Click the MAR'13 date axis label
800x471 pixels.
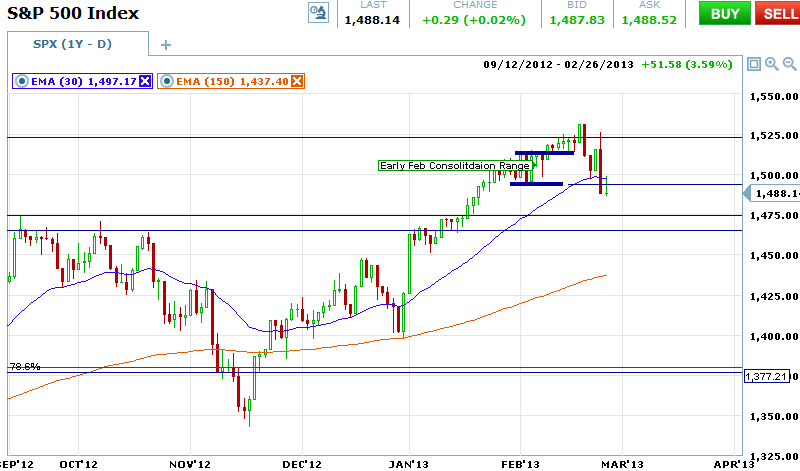pyautogui.click(x=622, y=464)
